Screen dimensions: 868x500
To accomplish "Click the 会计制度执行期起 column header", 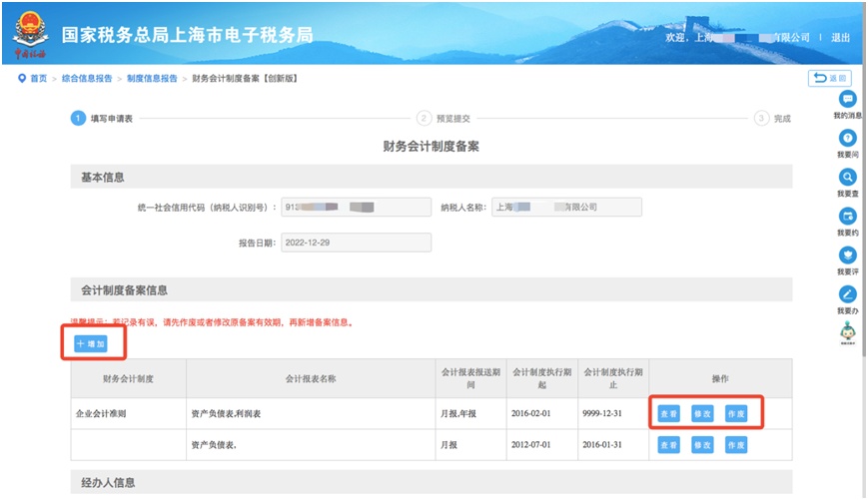I will click(542, 379).
